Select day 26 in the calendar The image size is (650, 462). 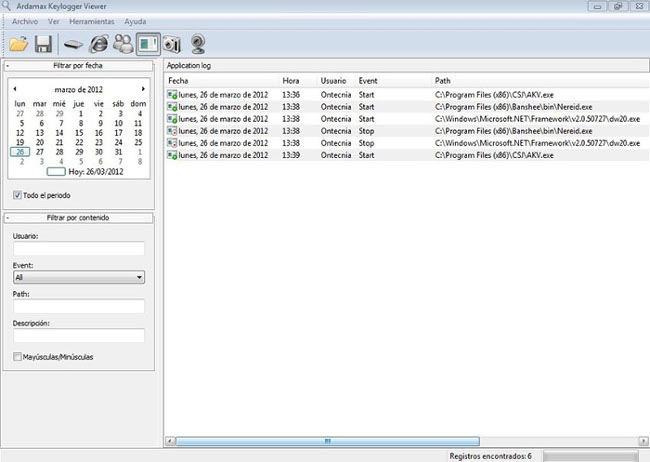pyautogui.click(x=20, y=152)
